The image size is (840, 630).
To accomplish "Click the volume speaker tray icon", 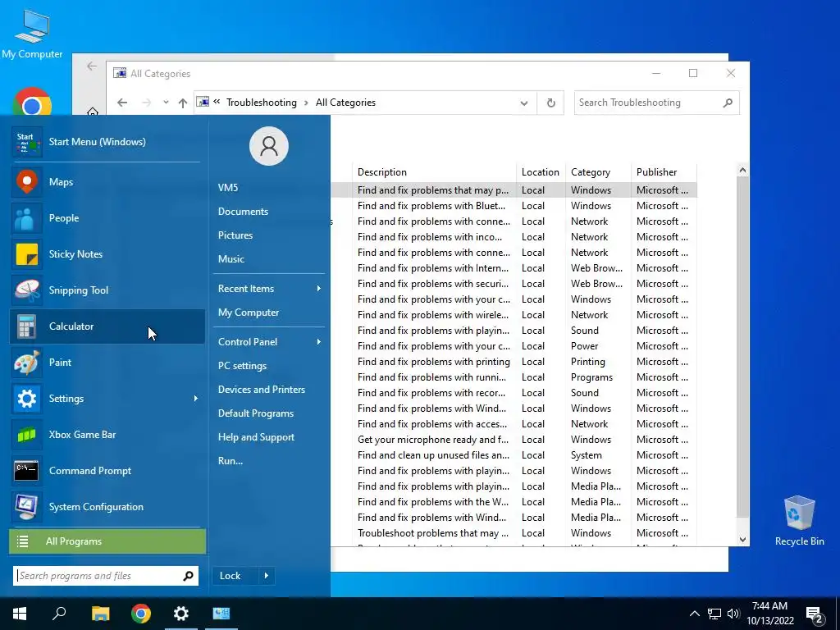I will pyautogui.click(x=733, y=614).
